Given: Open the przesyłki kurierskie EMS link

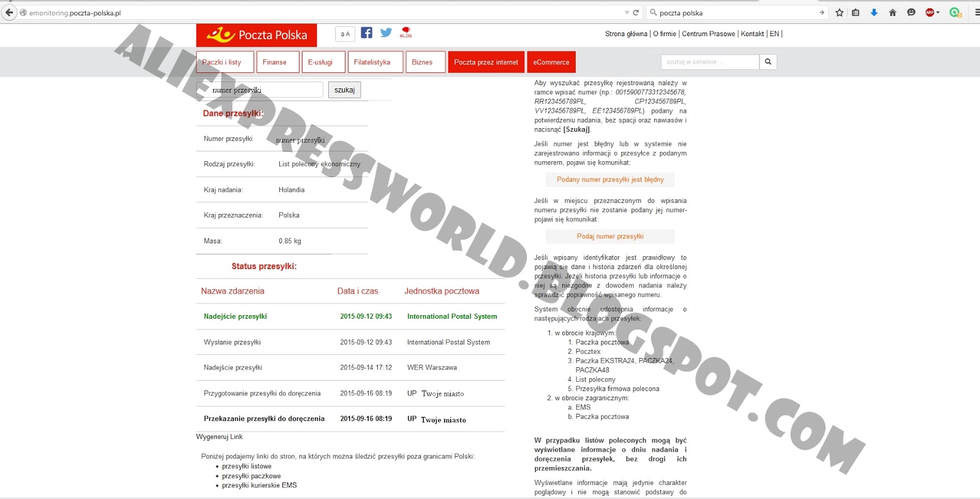Looking at the screenshot, I should 259,485.
